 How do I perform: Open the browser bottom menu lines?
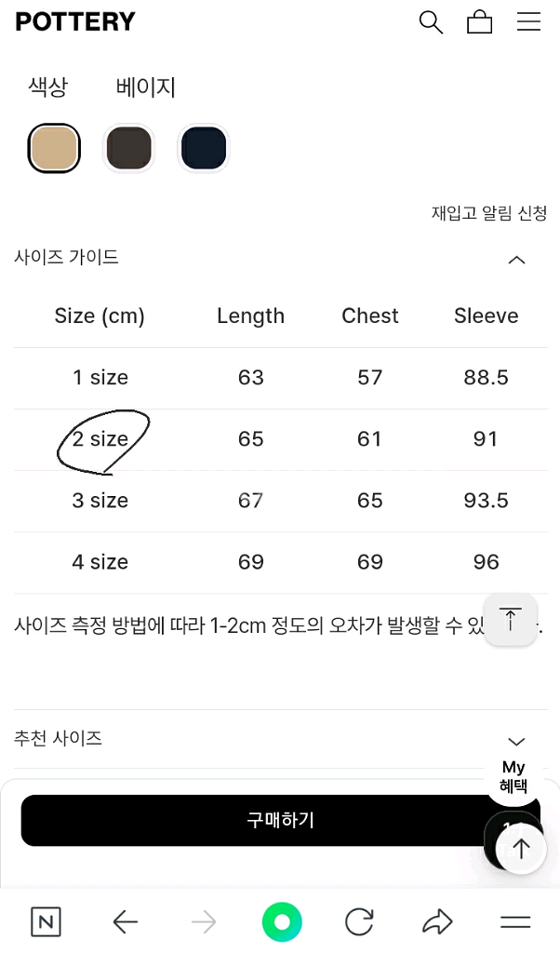coord(514,922)
